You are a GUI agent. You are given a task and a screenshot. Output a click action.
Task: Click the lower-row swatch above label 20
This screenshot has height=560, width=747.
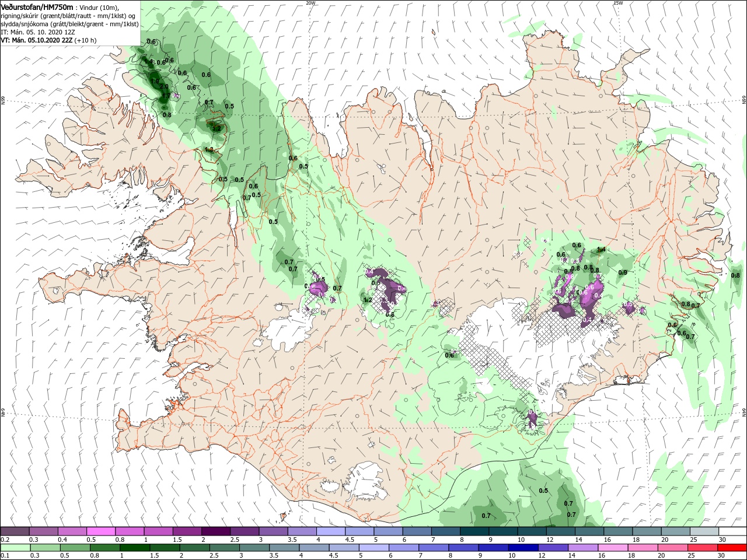[672, 548]
